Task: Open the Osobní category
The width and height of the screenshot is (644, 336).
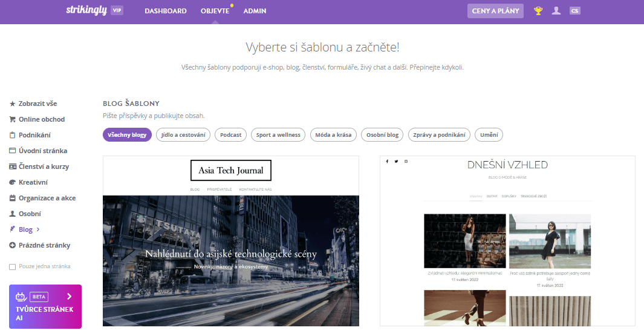Action: 30,214
